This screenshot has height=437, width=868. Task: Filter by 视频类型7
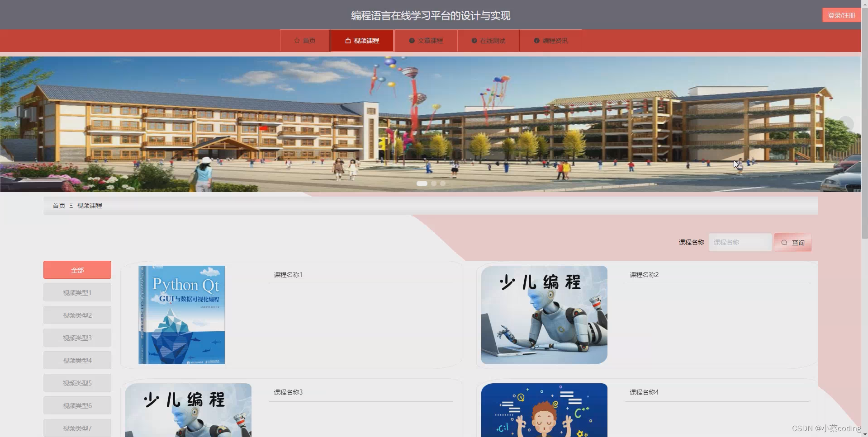pyautogui.click(x=77, y=428)
